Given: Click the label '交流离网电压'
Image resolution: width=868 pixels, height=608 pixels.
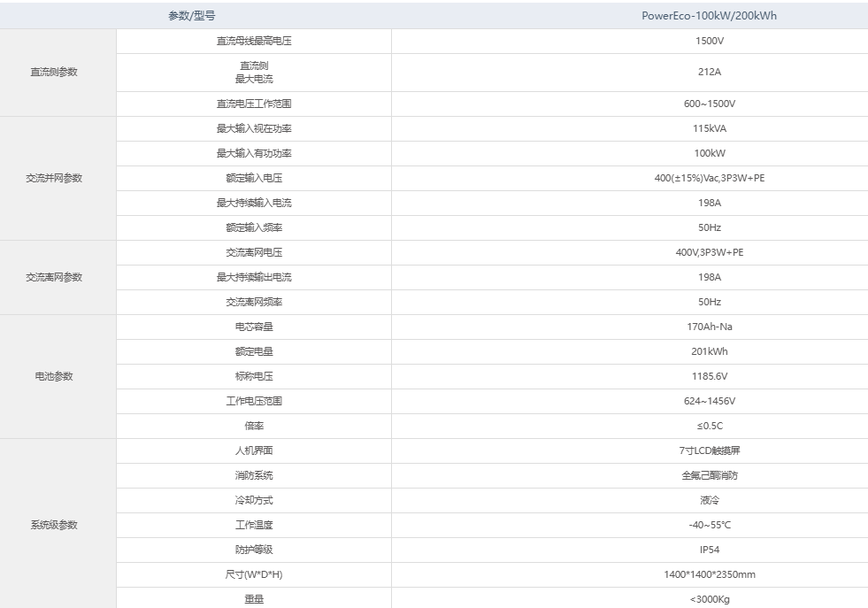Looking at the screenshot, I should point(254,253).
